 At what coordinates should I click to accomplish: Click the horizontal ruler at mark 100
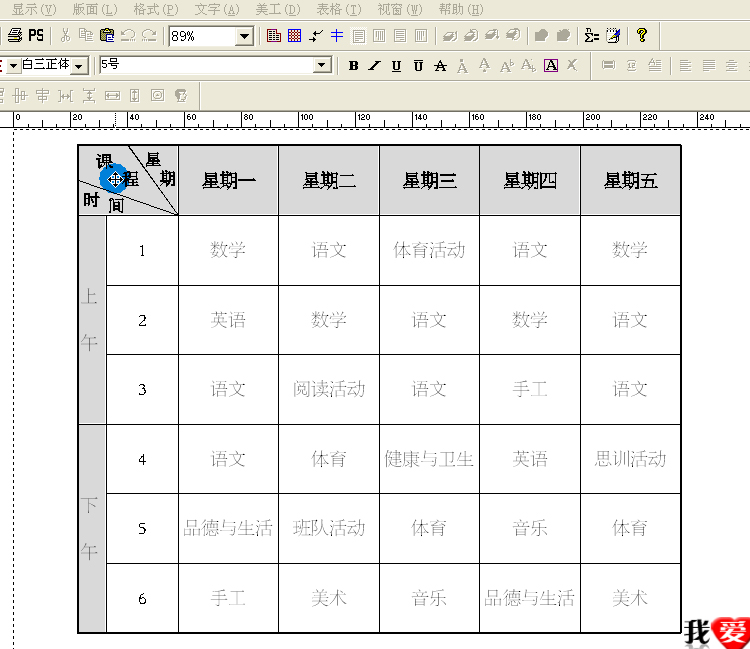299,121
